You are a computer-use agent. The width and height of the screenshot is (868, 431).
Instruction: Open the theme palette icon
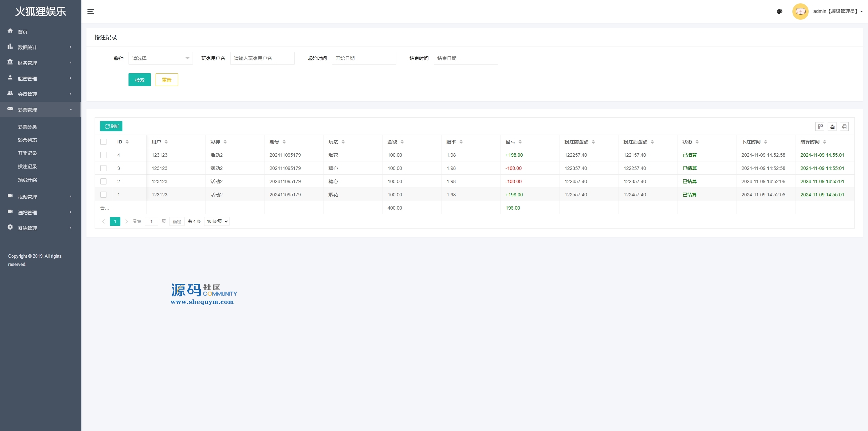(x=780, y=12)
